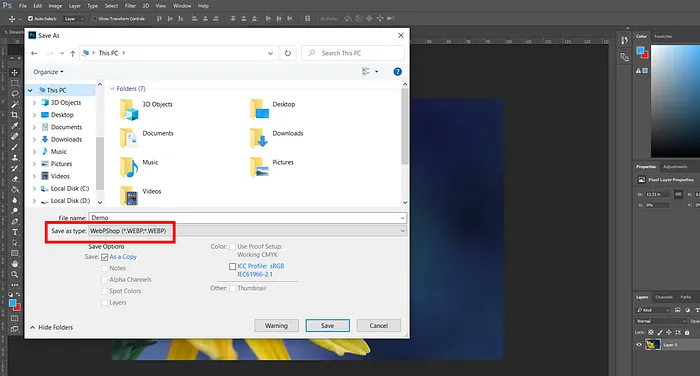Toggle the Thumbnail checkbox
This screenshot has width=700, height=376.
(232, 288)
